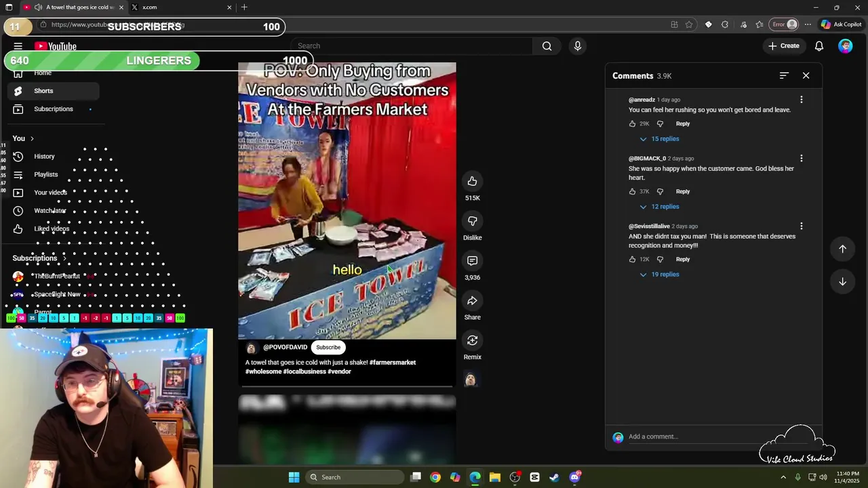
Task: Open Steam from the taskbar
Action: click(x=554, y=477)
